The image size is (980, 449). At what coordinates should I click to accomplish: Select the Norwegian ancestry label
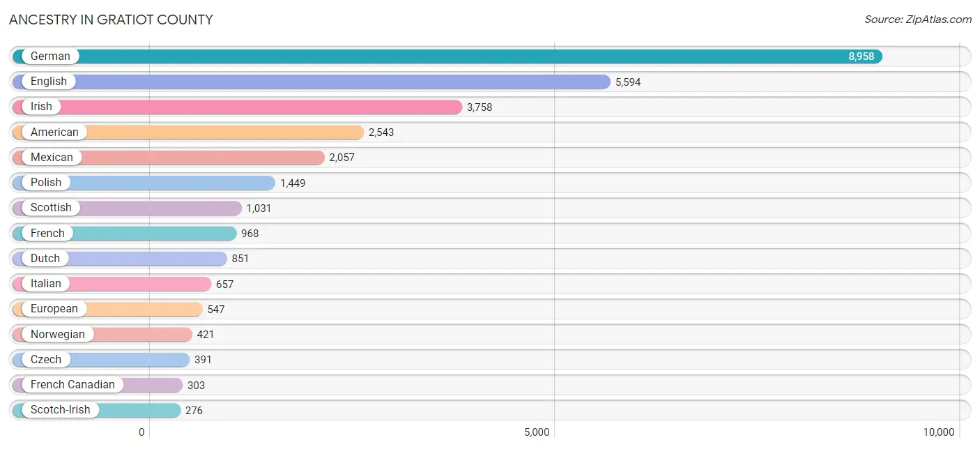58,334
